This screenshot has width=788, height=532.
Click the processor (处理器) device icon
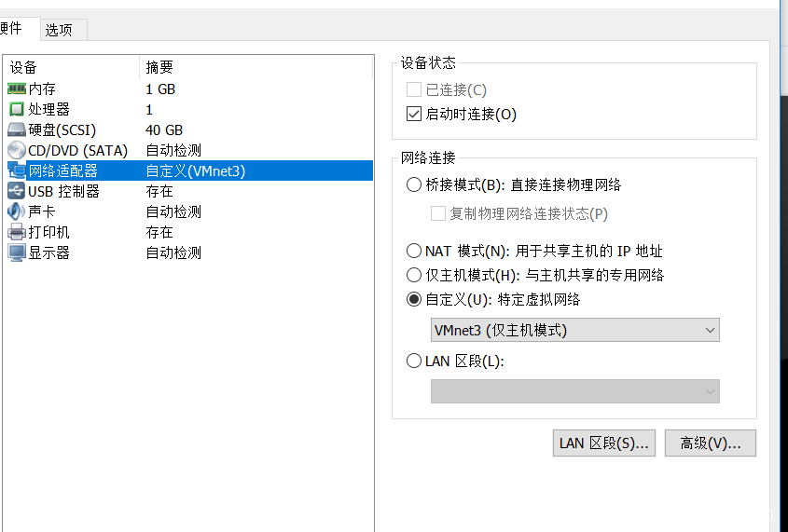coord(16,110)
